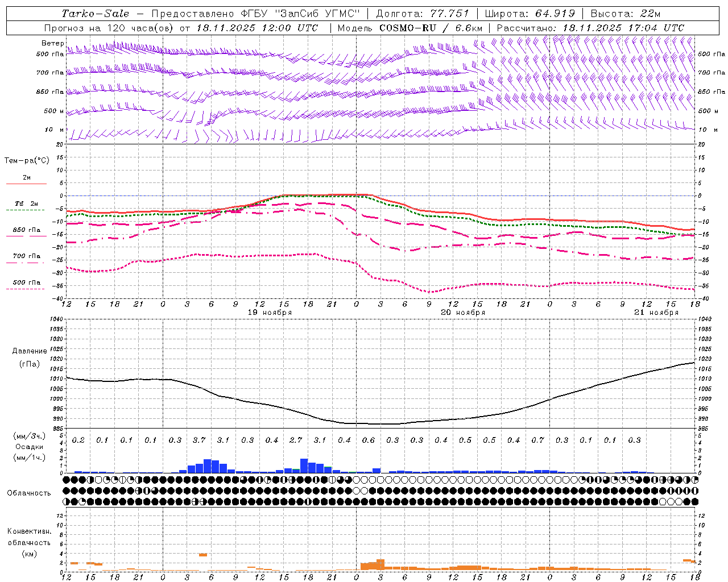728x582 pixels.
Task: Click the Тем-ра(°C) temperature axis label
Action: [x=27, y=161]
